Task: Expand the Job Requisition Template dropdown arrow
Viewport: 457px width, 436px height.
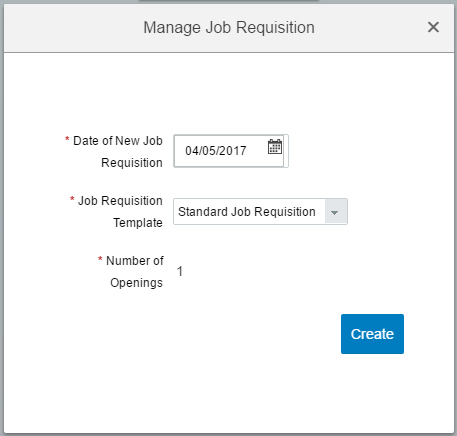Action: point(335,212)
